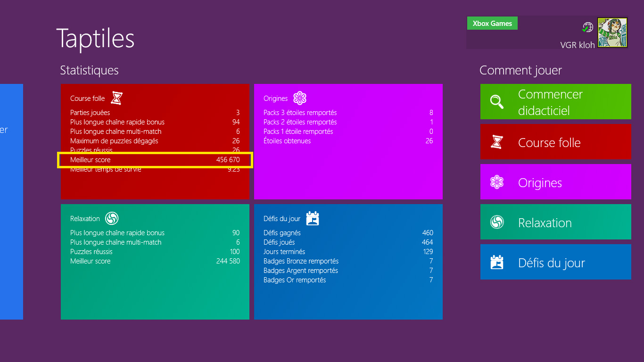Click the calendar icon on the Défis du jour play button
Image resolution: width=644 pixels, height=362 pixels.
497,263
